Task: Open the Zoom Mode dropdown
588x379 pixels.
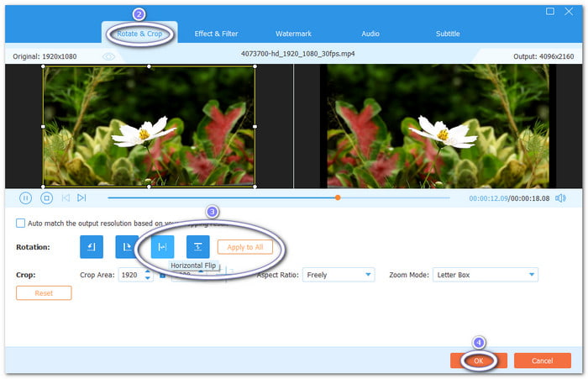Action: pyautogui.click(x=486, y=275)
